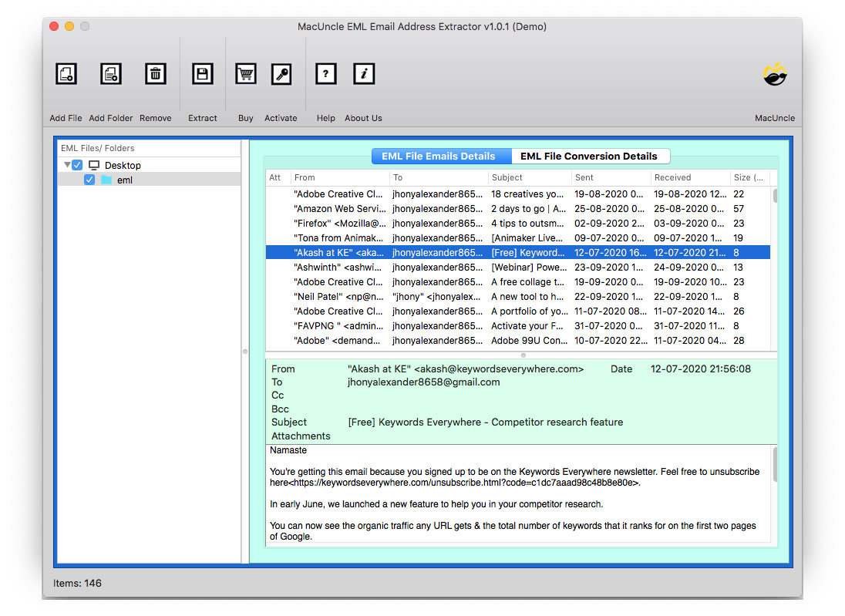Click the Activate key icon
This screenshot has height=616, width=845.
(x=281, y=74)
